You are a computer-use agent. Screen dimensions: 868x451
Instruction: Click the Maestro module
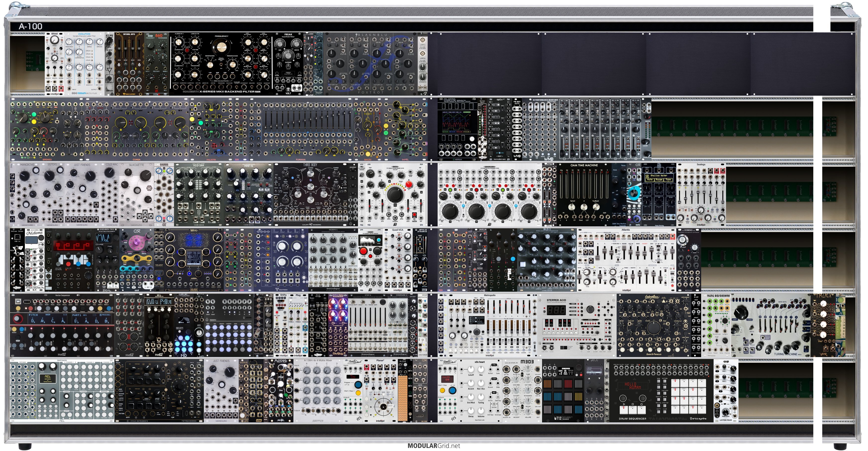click(229, 325)
